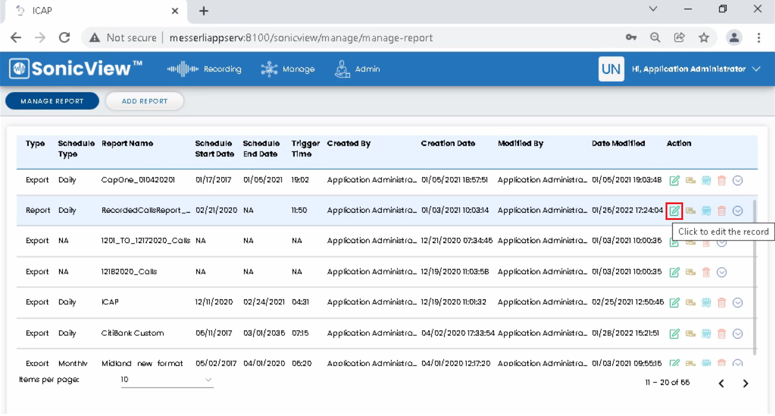Reload the current page
This screenshot has height=416, width=775.
pyautogui.click(x=64, y=38)
